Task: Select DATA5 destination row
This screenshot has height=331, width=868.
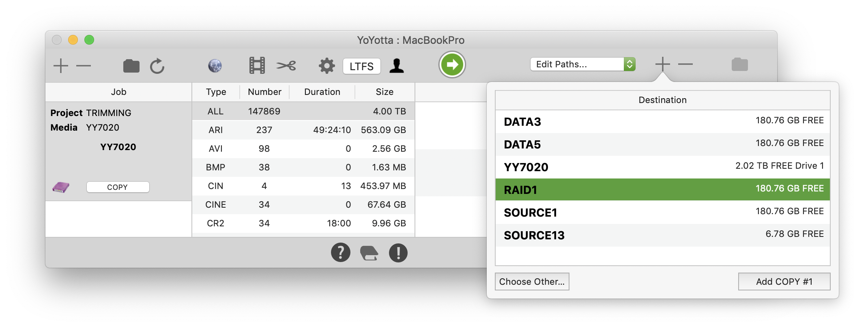Action: pyautogui.click(x=662, y=144)
